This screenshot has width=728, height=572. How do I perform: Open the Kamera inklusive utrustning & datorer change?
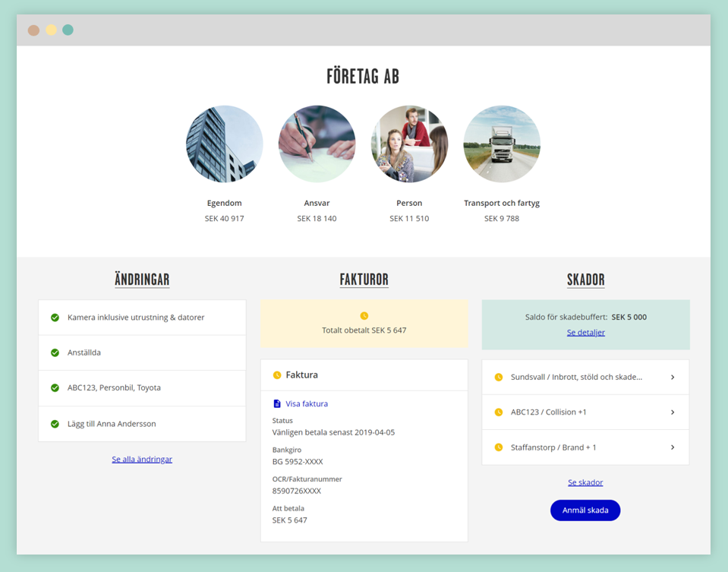(142, 318)
